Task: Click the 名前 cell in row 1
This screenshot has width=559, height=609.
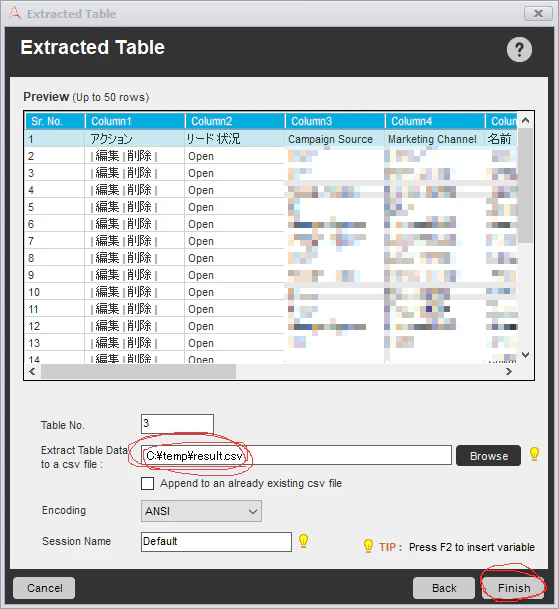Action: (x=501, y=139)
